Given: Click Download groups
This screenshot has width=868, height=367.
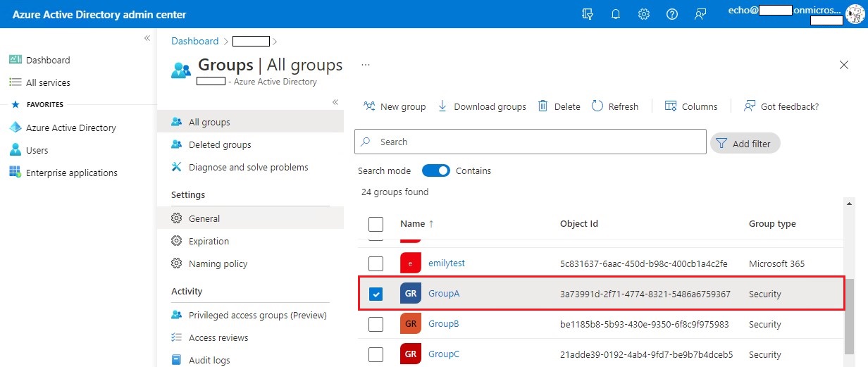Looking at the screenshot, I should (482, 106).
